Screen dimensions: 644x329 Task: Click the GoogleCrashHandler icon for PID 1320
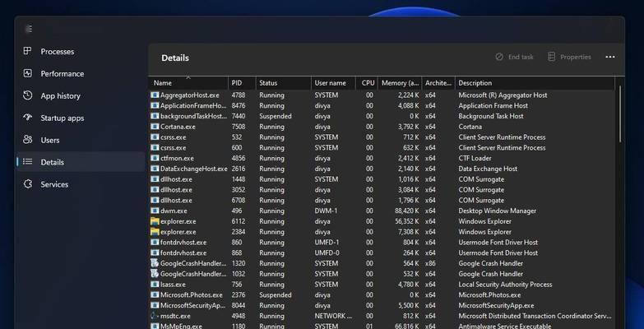click(x=155, y=263)
